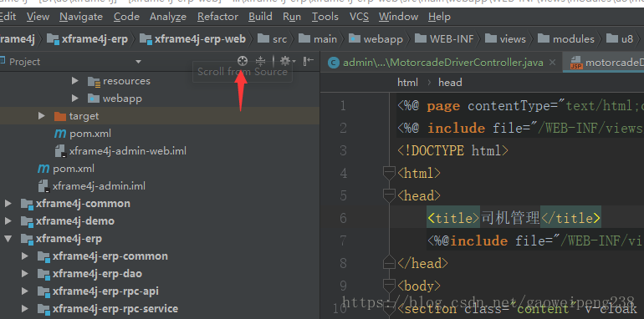
Task: Click WEB-INF breadcrumb in navigation bar
Action: [x=444, y=39]
